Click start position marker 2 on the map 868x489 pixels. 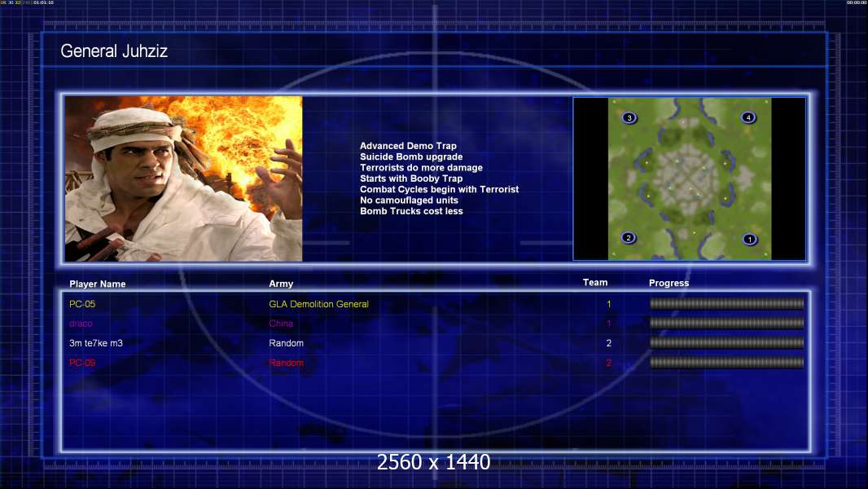[x=629, y=238]
